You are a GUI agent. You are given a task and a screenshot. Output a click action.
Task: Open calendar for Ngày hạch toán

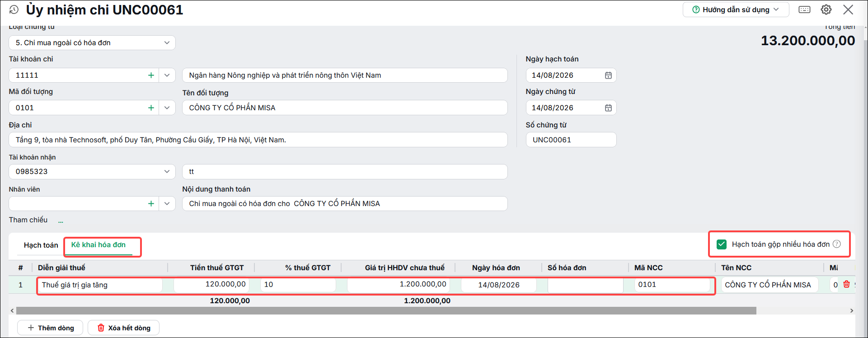pyautogui.click(x=608, y=75)
